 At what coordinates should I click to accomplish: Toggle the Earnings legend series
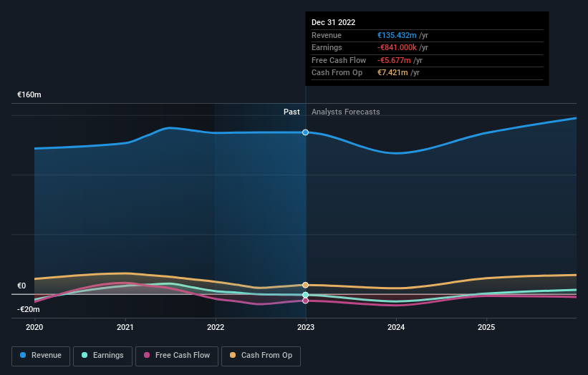[x=102, y=356]
